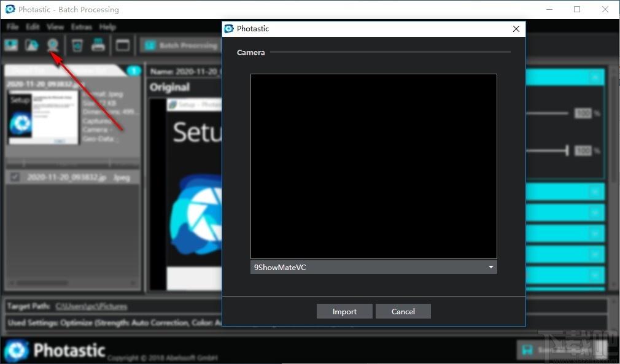Maximize the Batch Processing main window
The height and width of the screenshot is (364, 620).
pyautogui.click(x=577, y=9)
